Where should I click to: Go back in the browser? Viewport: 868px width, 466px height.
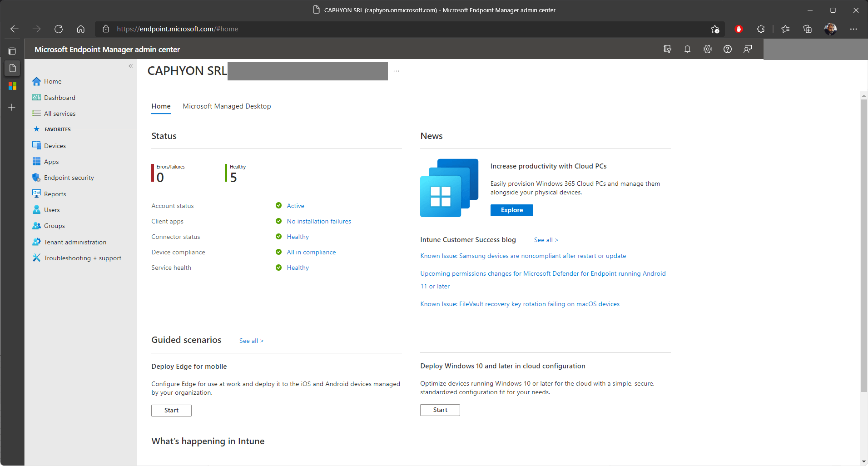tap(15, 29)
